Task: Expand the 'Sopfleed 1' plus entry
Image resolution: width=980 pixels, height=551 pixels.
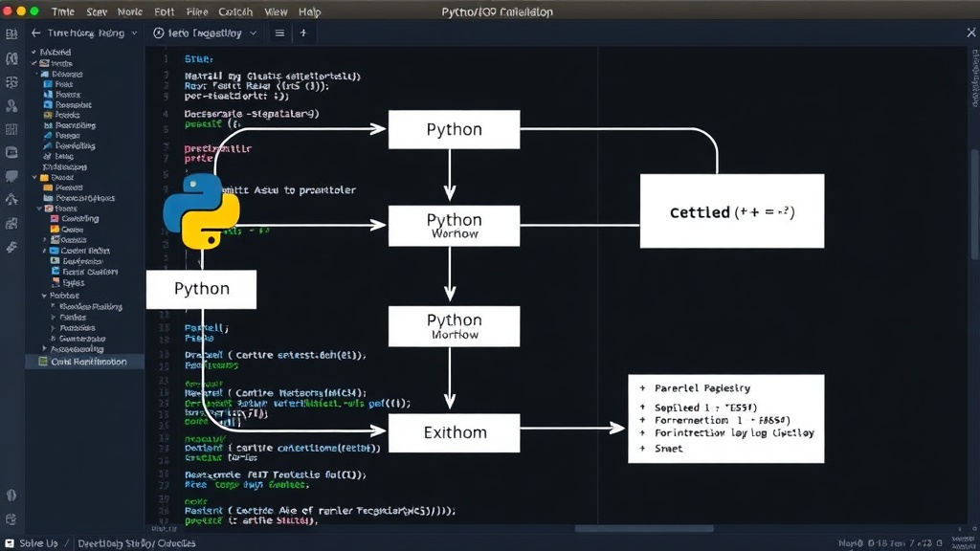Action: coord(642,408)
